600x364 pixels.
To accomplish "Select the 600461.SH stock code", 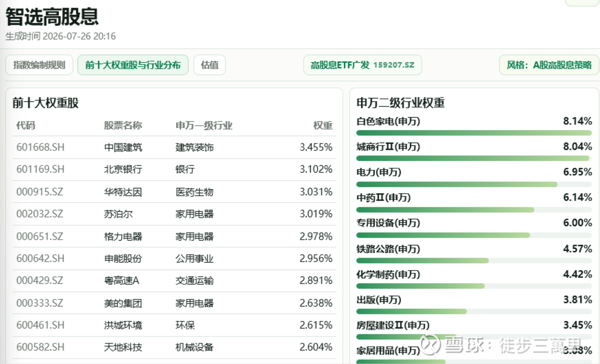I will (40, 325).
